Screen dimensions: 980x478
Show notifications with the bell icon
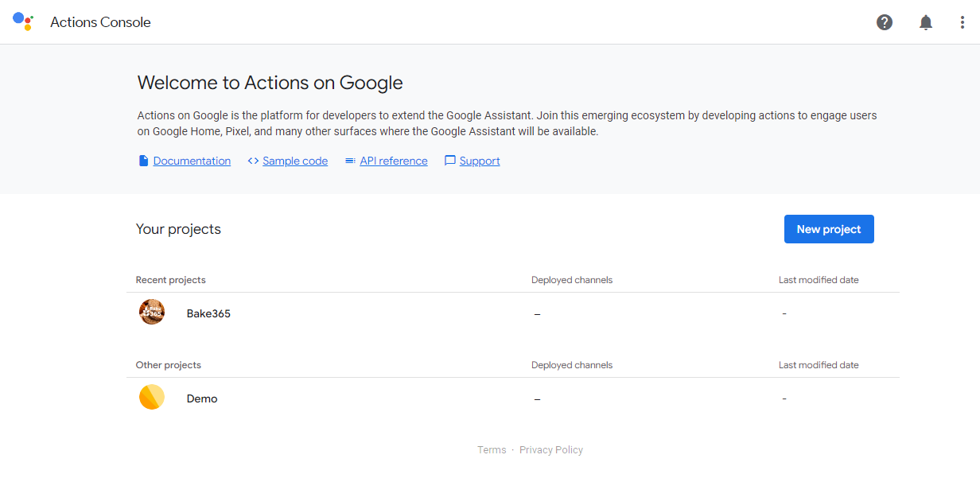pyautogui.click(x=926, y=22)
